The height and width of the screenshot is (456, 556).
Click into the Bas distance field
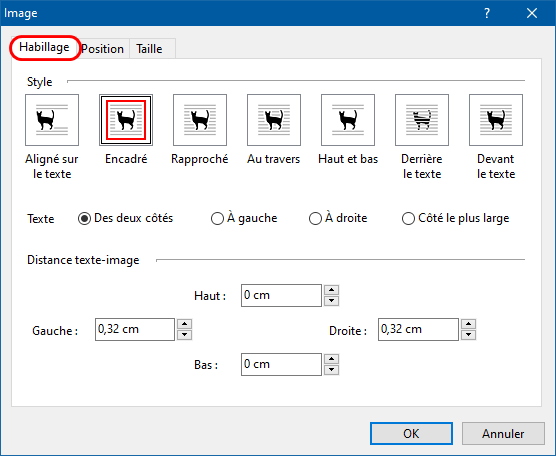(x=281, y=364)
